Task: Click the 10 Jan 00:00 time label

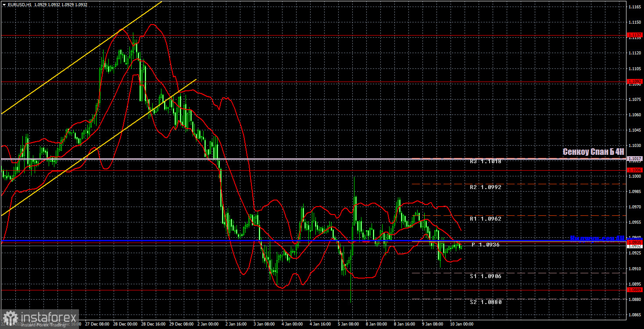Action: [x=462, y=325]
